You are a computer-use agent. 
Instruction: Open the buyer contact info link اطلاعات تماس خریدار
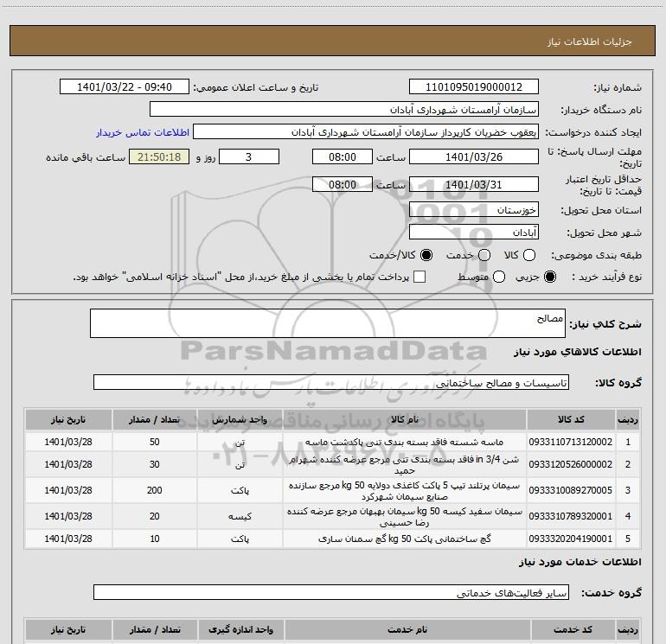[143, 132]
